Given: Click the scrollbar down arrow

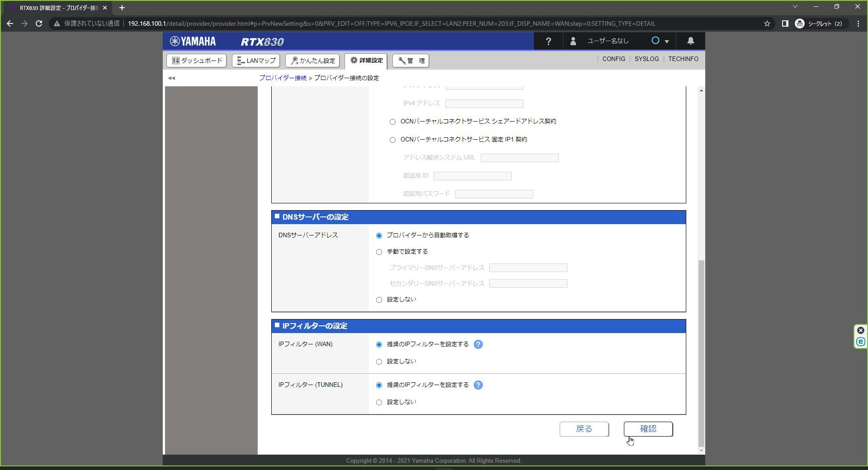Looking at the screenshot, I should point(701,451).
